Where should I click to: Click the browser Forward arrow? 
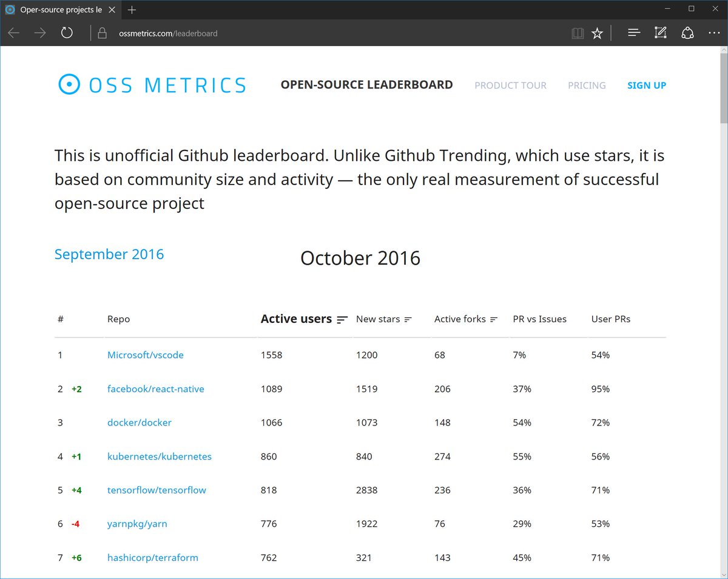tap(40, 33)
